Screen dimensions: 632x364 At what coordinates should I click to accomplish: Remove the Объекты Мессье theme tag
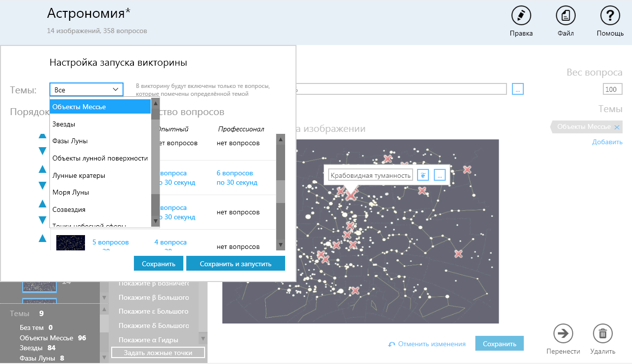616,127
